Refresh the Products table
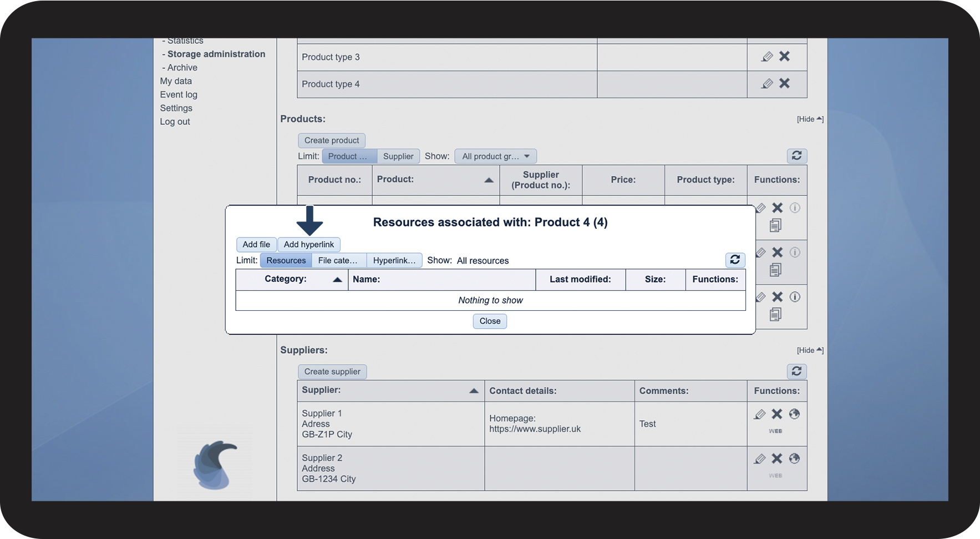980x539 pixels. [x=797, y=156]
